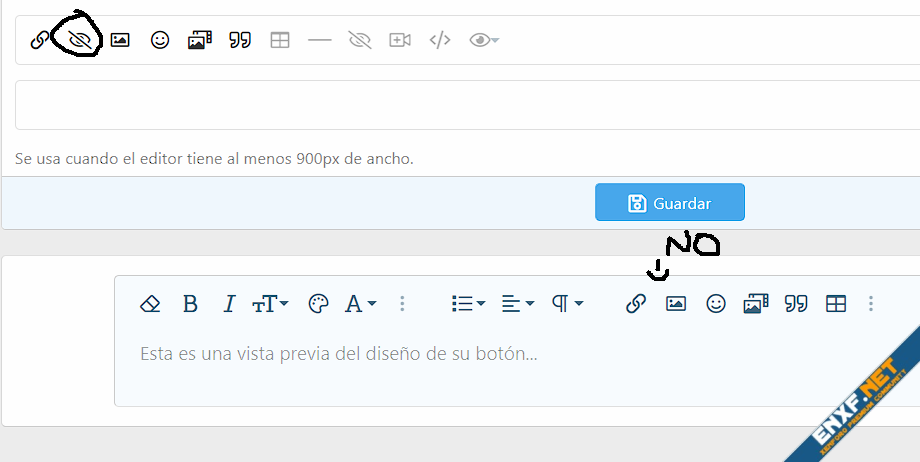This screenshot has height=462, width=920.
Task: Click the horizontal line icon in top row
Action: point(320,40)
